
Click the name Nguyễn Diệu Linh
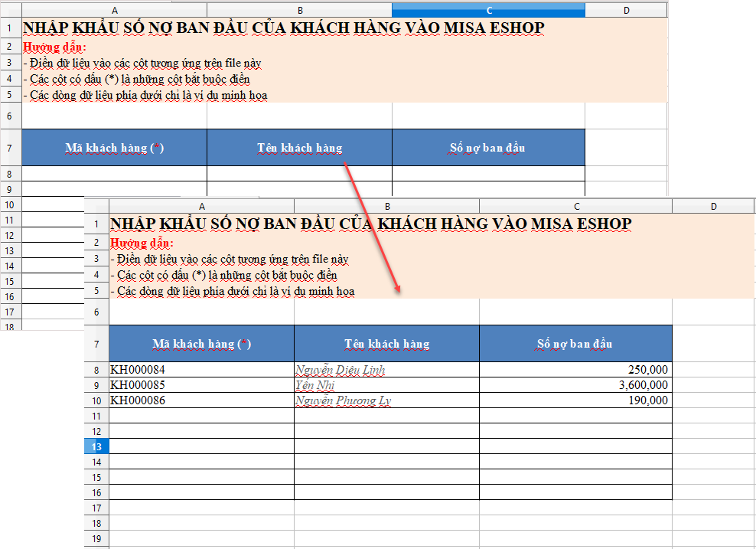pos(341,370)
